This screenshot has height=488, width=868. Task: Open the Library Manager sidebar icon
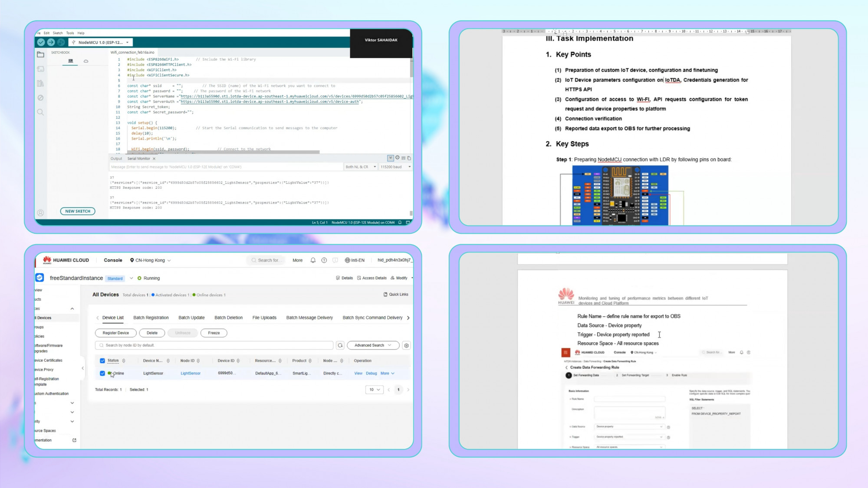(40, 83)
